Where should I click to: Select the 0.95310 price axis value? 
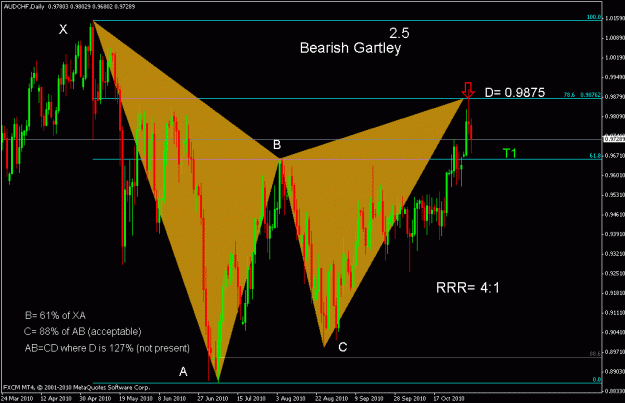tap(615, 195)
